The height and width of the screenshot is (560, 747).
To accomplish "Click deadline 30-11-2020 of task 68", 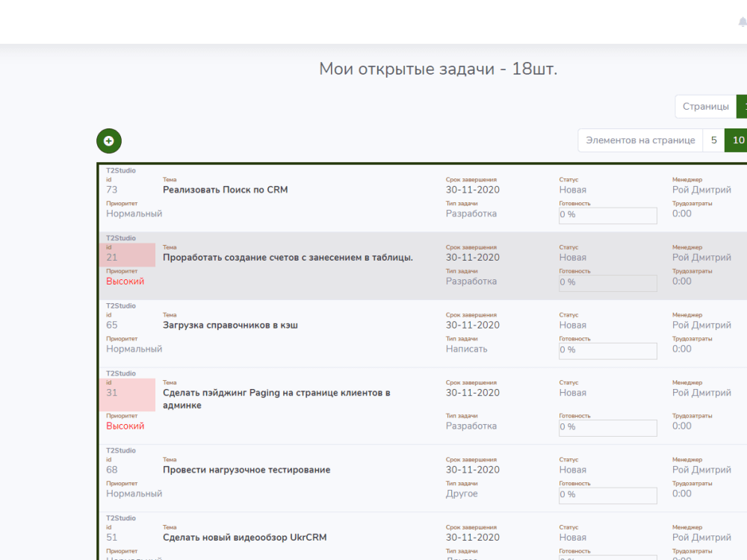I will pyautogui.click(x=473, y=470).
